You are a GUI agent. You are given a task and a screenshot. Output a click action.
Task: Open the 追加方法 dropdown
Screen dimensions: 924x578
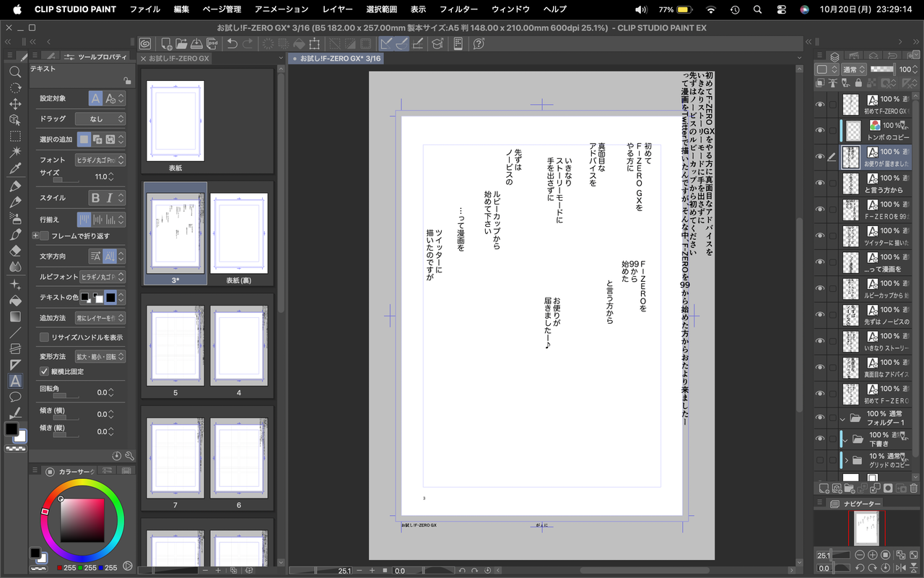pyautogui.click(x=100, y=318)
